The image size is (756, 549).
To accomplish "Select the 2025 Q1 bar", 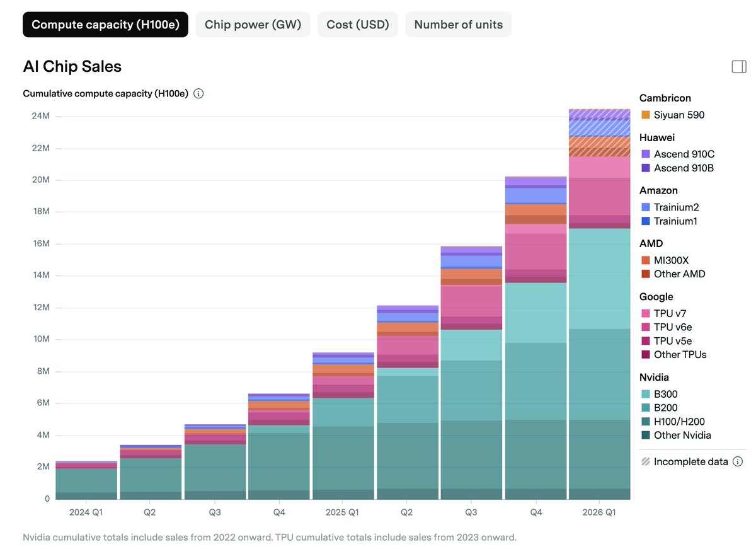I will point(343,426).
